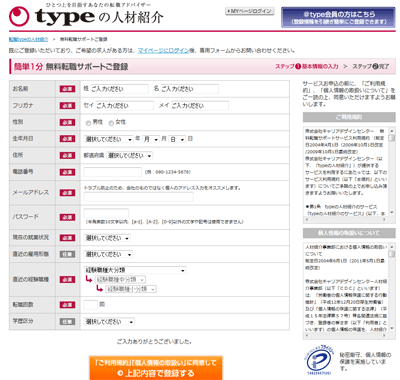Focus the 姓 last name field
The width and height of the screenshot is (400, 380).
(x=119, y=89)
